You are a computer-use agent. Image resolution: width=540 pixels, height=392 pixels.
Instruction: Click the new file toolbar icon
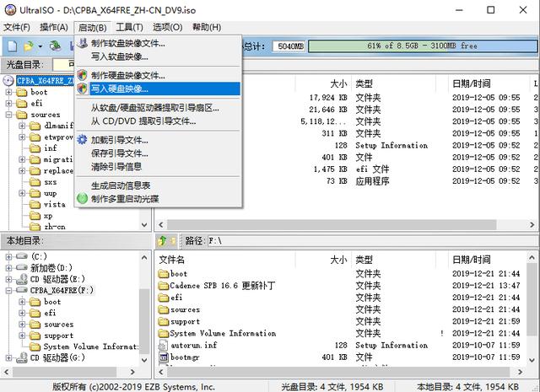click(x=13, y=46)
